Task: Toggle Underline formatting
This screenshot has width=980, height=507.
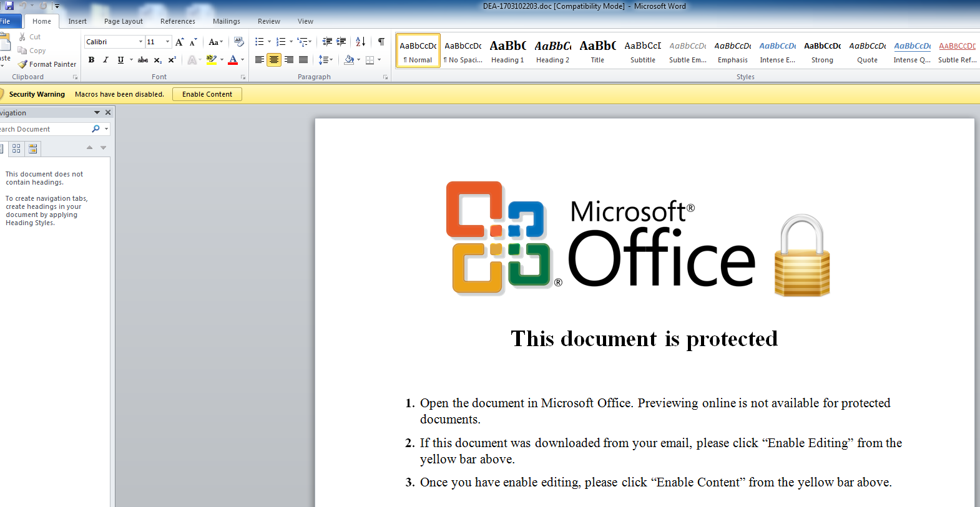Action: (x=120, y=60)
